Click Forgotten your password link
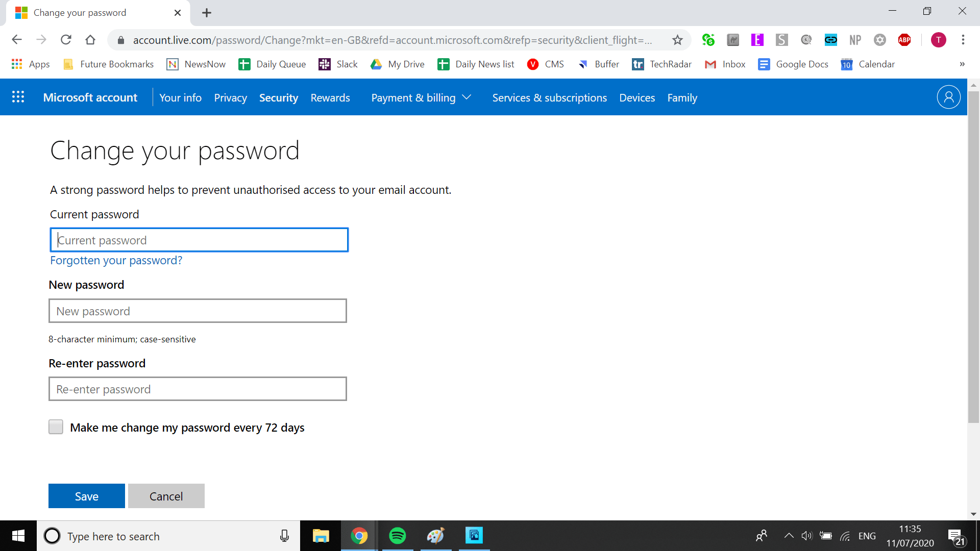 click(x=116, y=260)
